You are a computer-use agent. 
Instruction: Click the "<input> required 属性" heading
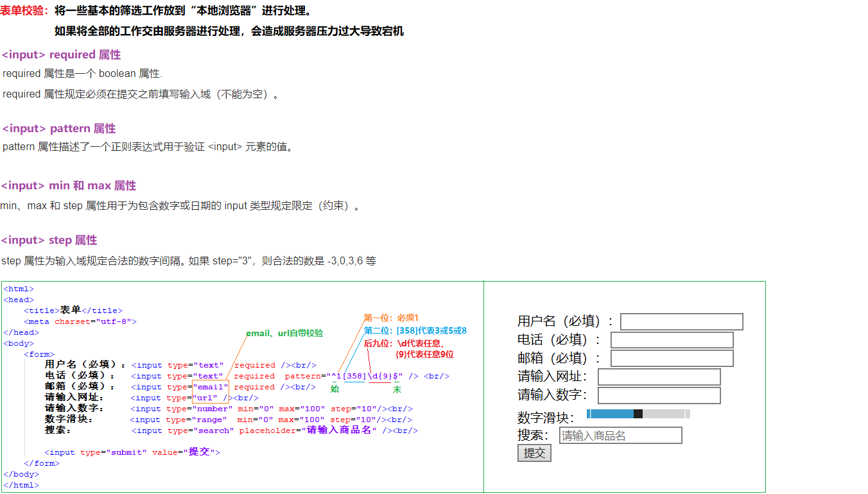coord(61,55)
